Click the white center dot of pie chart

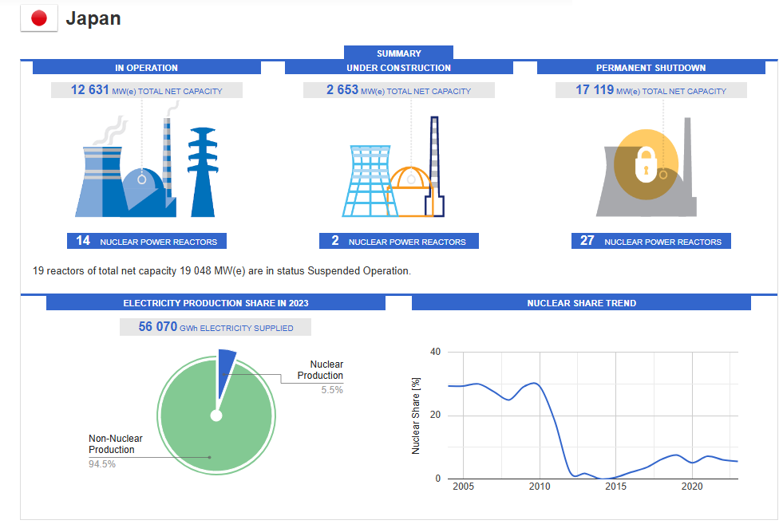(x=216, y=416)
